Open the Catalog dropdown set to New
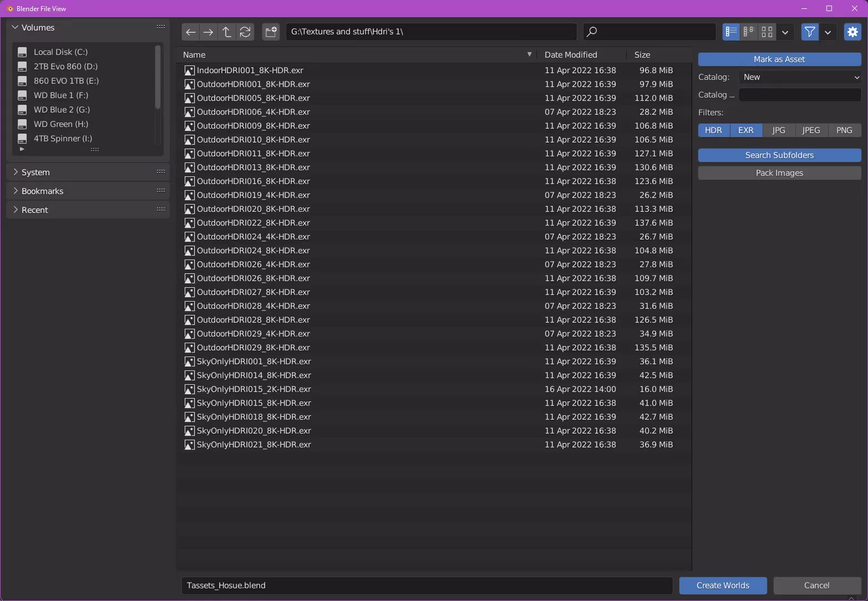The height and width of the screenshot is (601, 868). click(800, 77)
